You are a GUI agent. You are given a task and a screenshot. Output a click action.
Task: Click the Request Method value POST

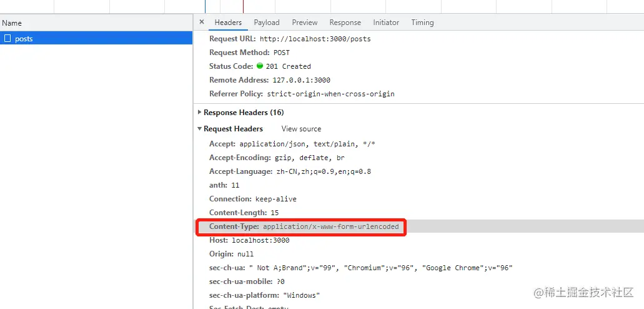click(x=282, y=53)
